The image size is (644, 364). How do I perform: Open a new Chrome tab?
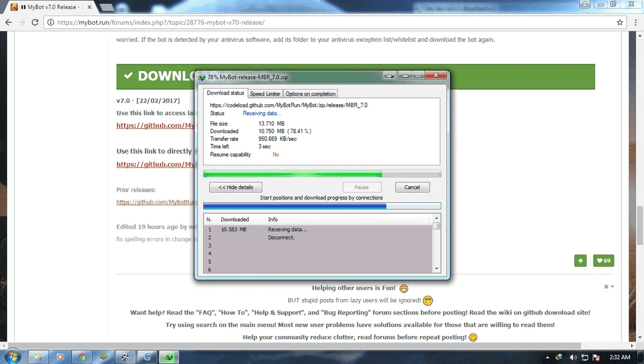[107, 8]
